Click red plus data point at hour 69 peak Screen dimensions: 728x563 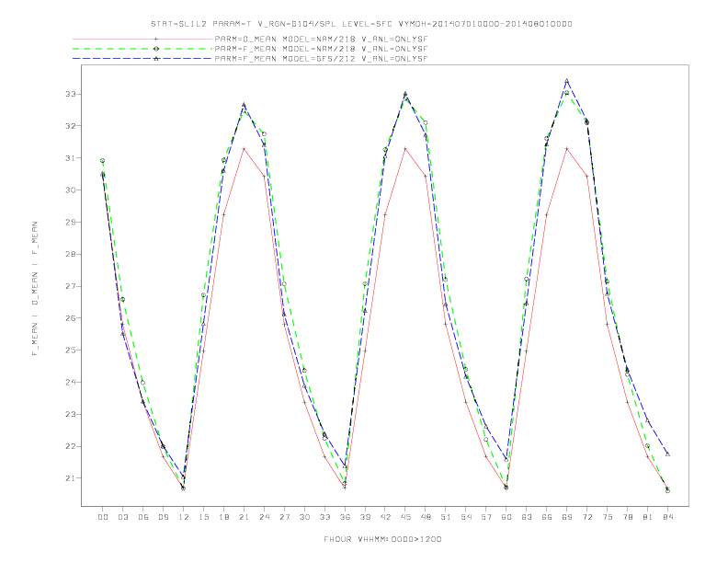(x=567, y=149)
